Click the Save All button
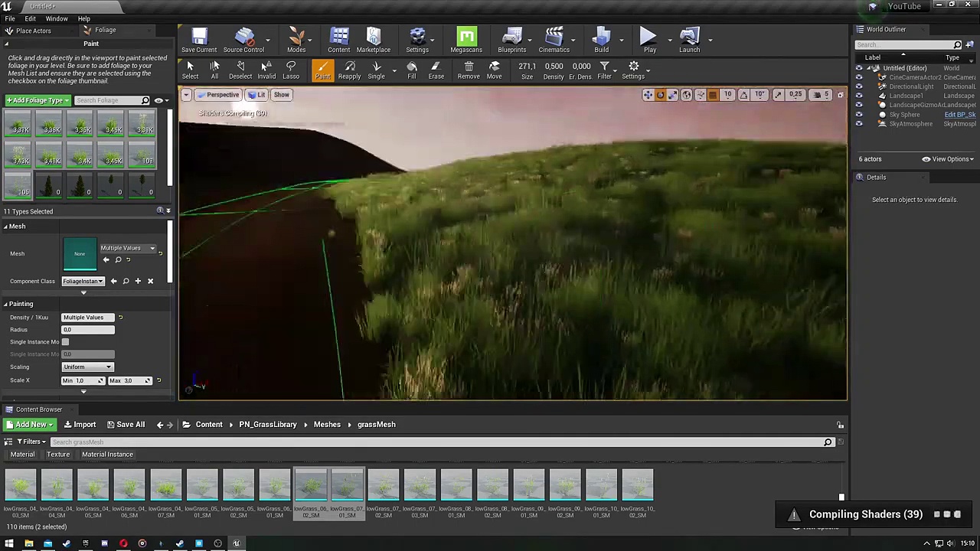The image size is (980, 551). (126, 425)
